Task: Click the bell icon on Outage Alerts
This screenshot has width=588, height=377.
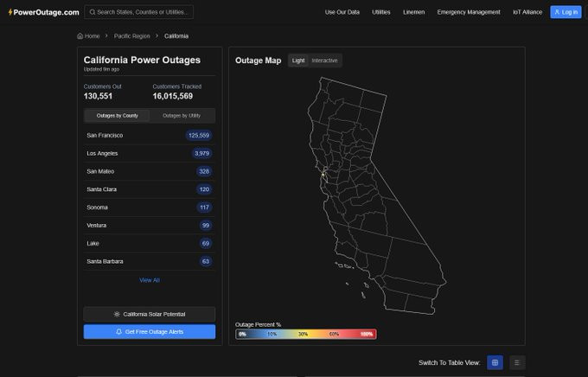Action: tap(118, 332)
